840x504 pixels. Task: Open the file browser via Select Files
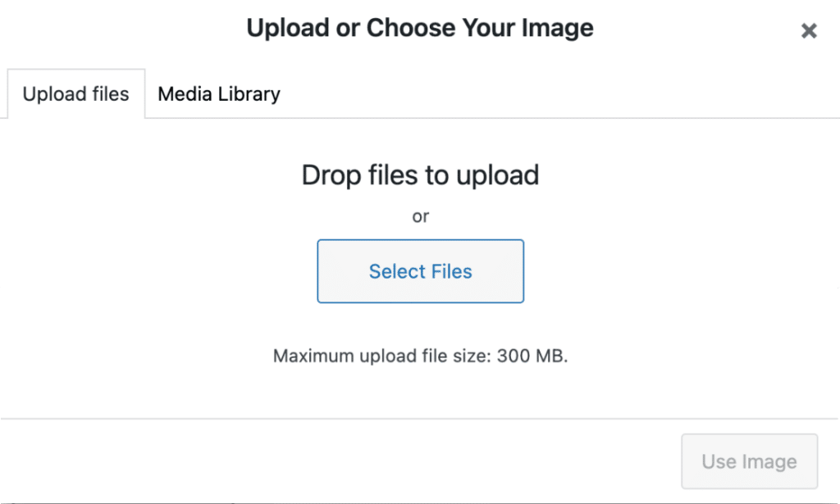(420, 271)
